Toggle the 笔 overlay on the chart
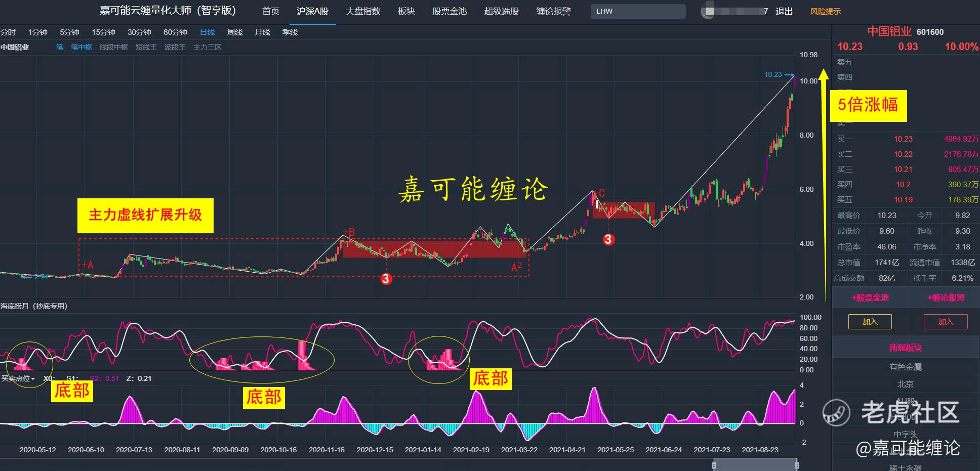 click(60, 47)
